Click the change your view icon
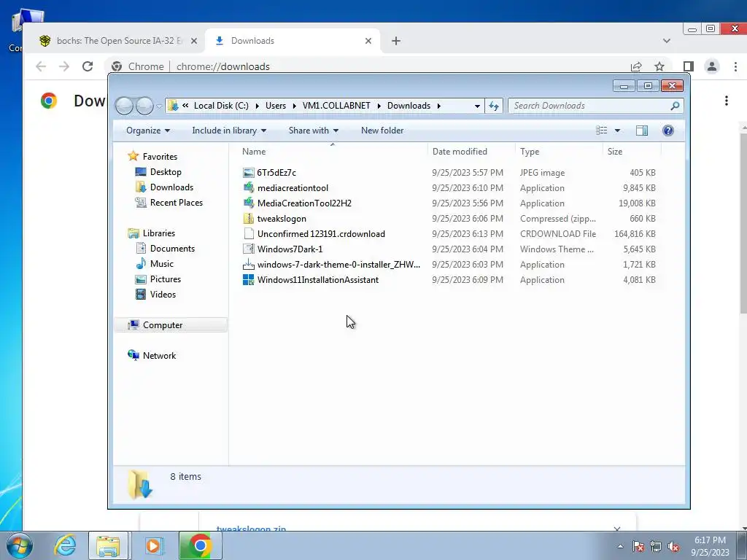Viewport: 747px width, 560px height. pos(602,131)
